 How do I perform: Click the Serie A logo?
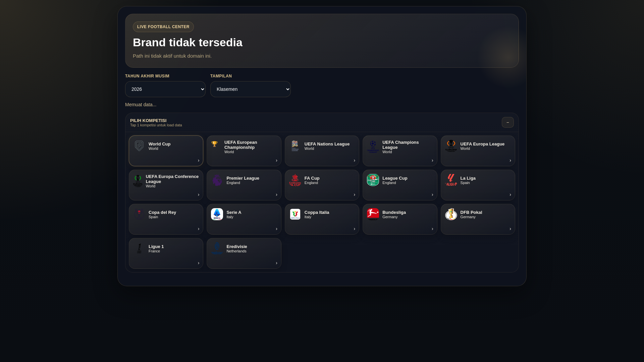pos(217,214)
